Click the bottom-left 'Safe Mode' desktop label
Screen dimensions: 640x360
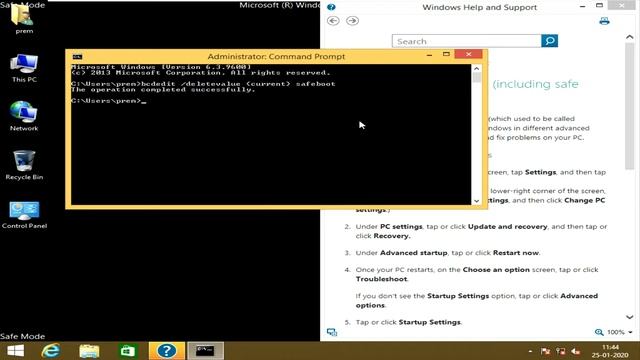[22, 336]
